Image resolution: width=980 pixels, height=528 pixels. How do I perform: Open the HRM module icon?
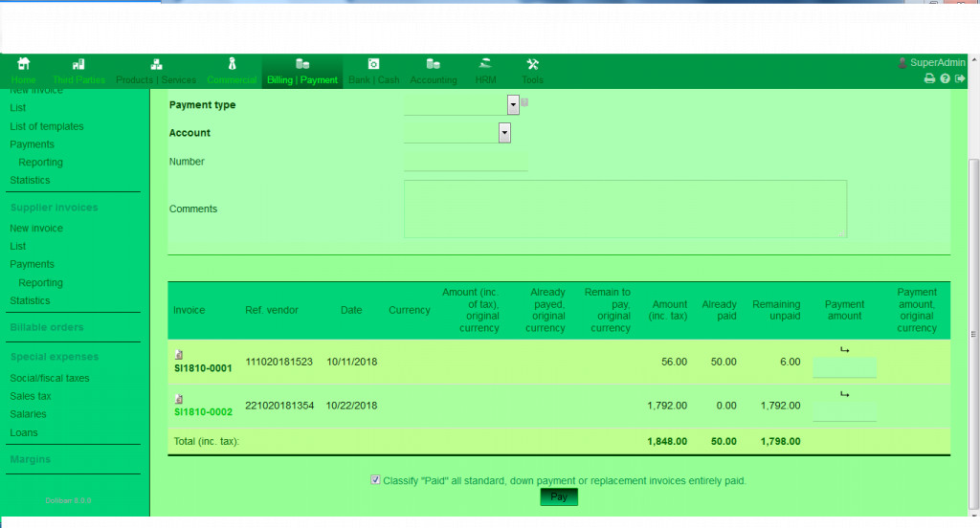click(486, 64)
